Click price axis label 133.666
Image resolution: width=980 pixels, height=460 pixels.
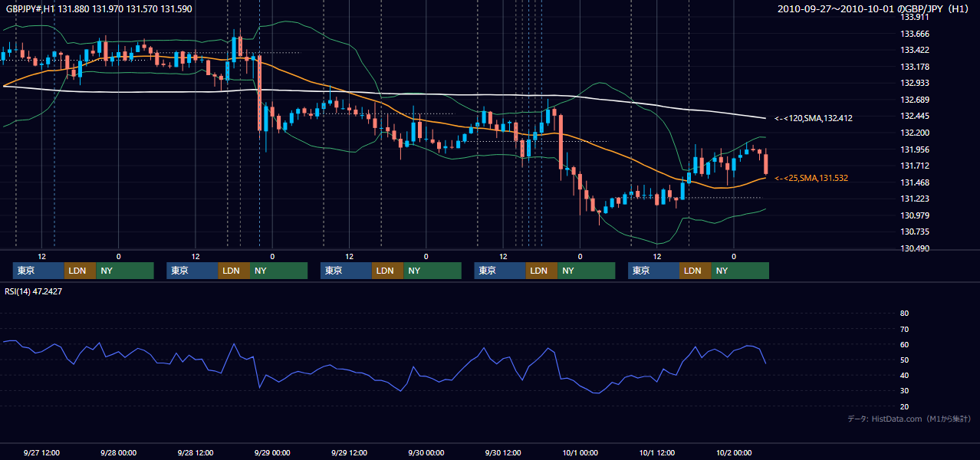(914, 34)
